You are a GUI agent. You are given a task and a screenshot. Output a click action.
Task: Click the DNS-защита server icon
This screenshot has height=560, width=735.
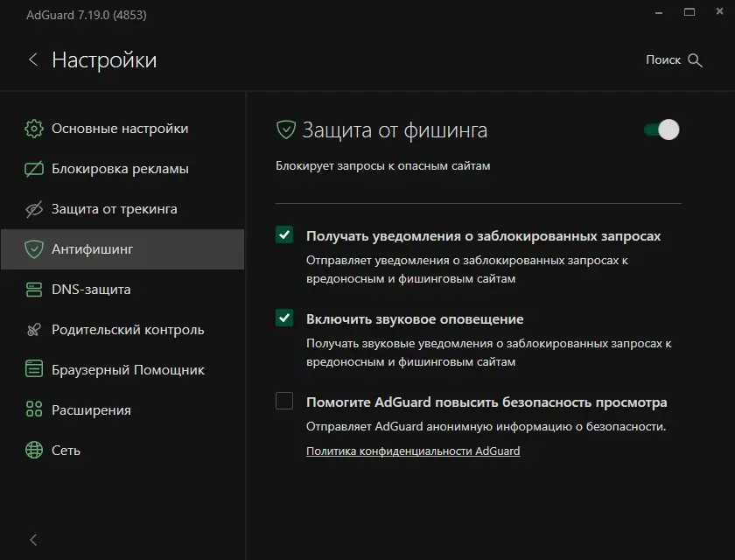33,290
